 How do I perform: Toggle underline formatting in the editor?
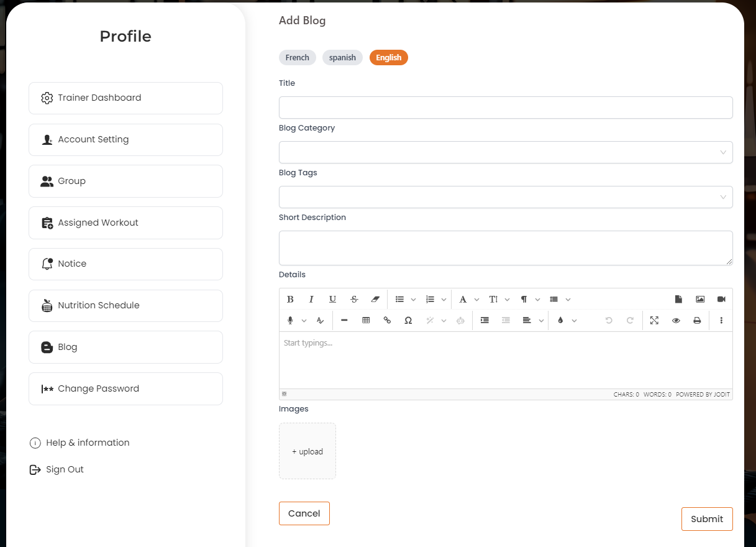(x=332, y=299)
